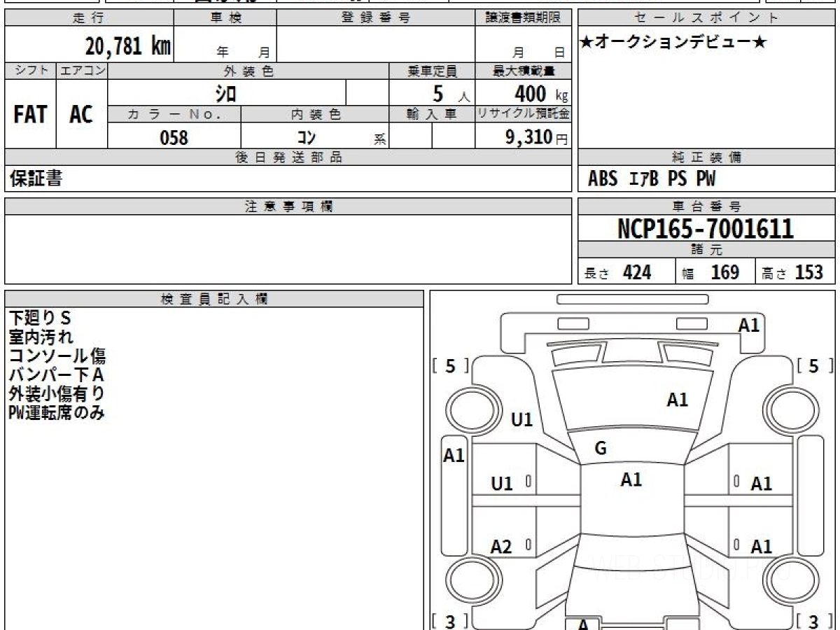Select the A1 mark on the front door

click(x=762, y=483)
